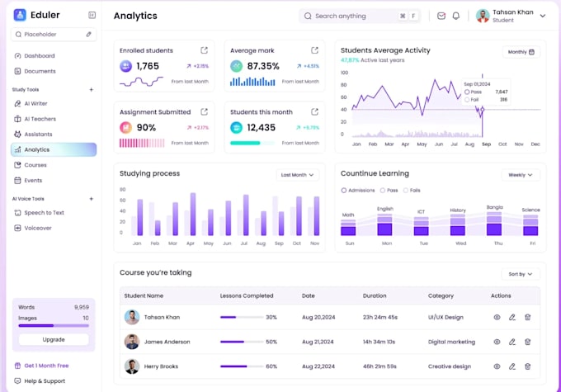Add a new AI Voice Tools item
The height and width of the screenshot is (392, 561).
(x=92, y=199)
